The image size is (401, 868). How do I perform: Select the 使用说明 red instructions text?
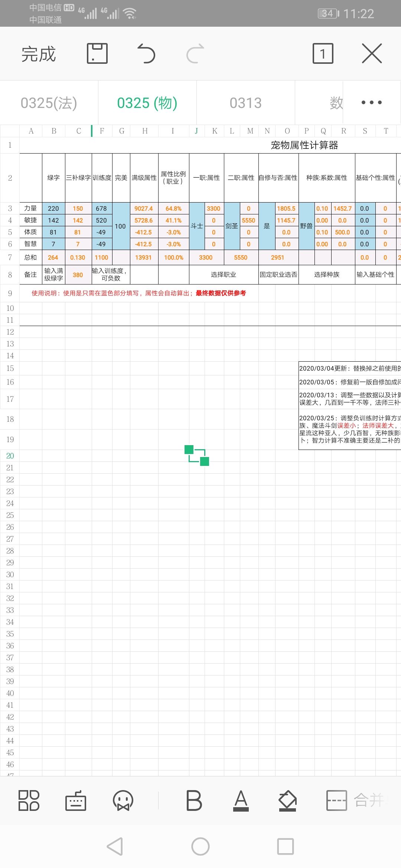point(138,293)
